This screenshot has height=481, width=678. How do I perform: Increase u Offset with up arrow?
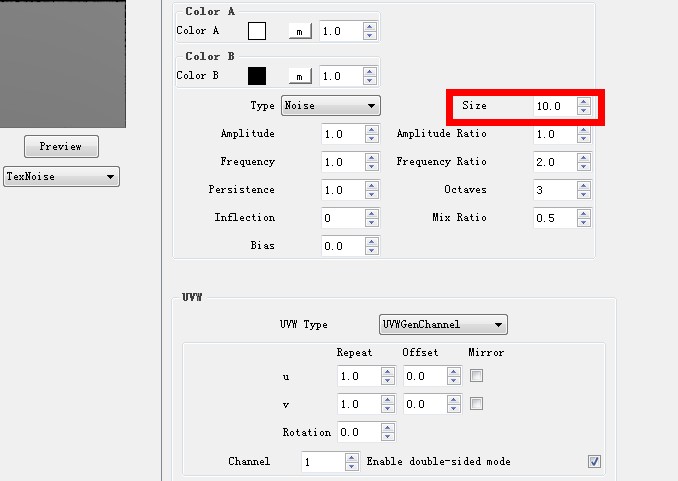[x=454, y=372]
